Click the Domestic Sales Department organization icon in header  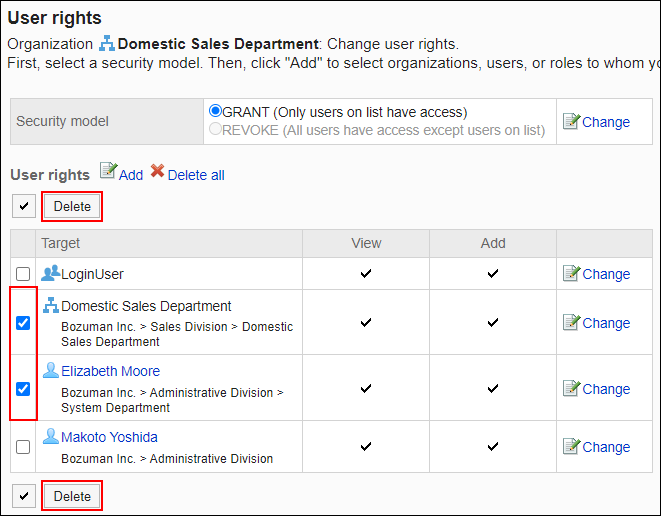click(107, 43)
